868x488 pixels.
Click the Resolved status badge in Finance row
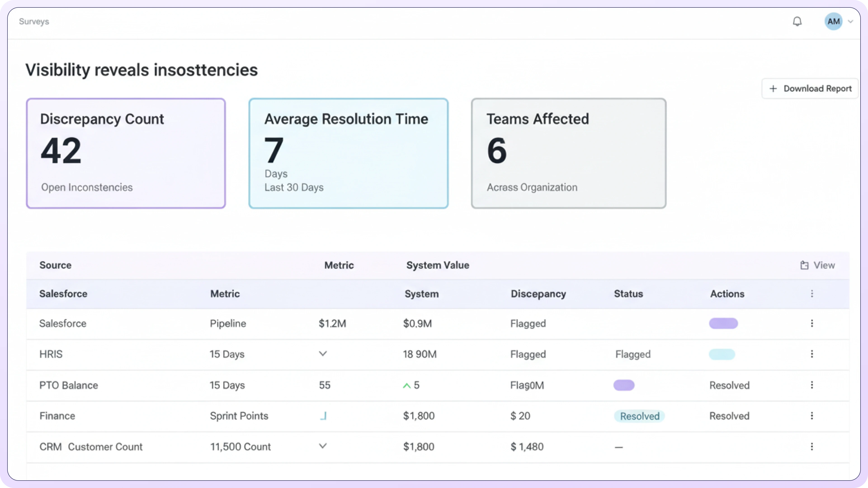point(639,416)
